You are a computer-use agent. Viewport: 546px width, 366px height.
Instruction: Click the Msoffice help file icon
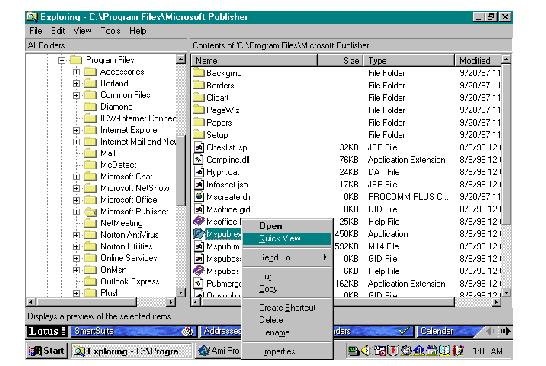click(x=198, y=221)
